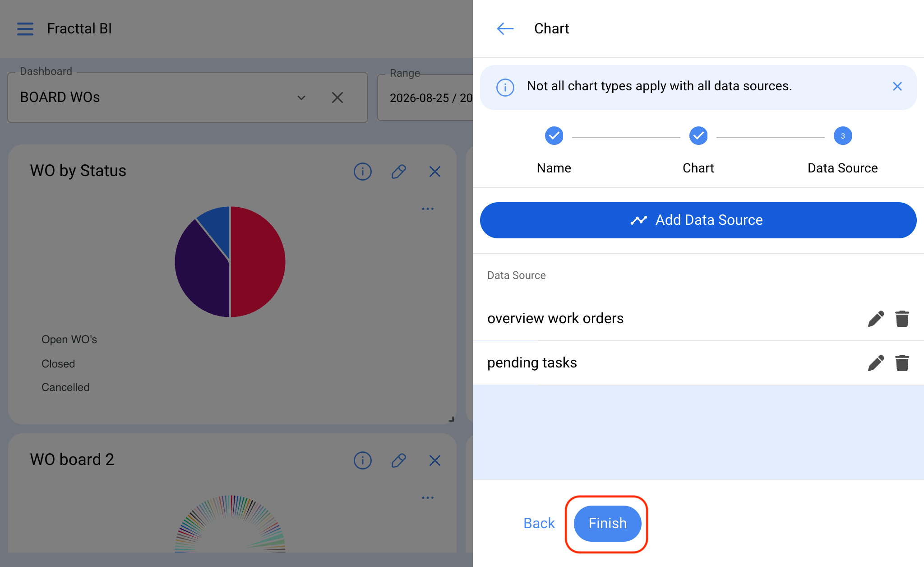Delete the overview work orders data source
924x567 pixels.
click(x=902, y=319)
